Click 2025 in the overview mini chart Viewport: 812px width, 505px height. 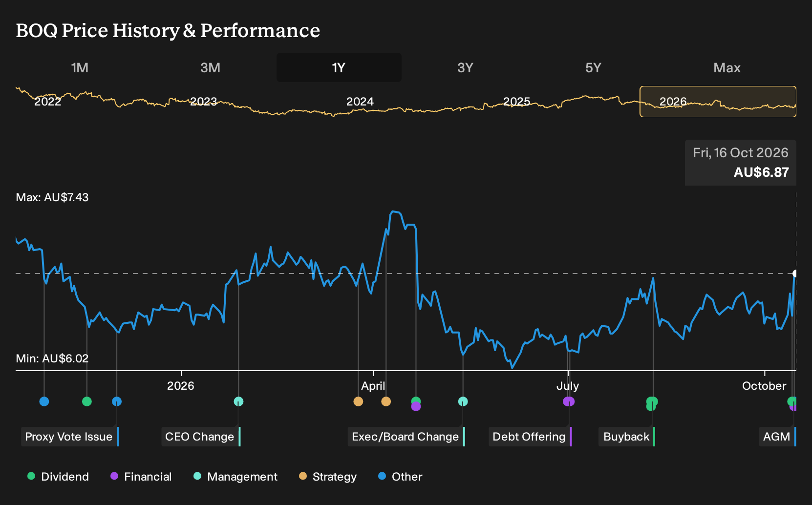pyautogui.click(x=517, y=102)
